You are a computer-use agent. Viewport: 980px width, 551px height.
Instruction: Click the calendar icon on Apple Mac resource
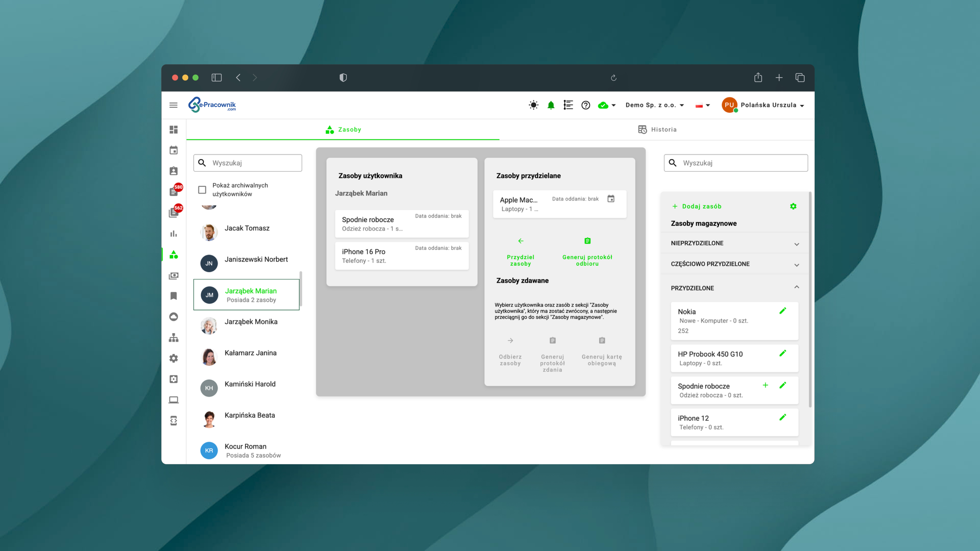611,198
